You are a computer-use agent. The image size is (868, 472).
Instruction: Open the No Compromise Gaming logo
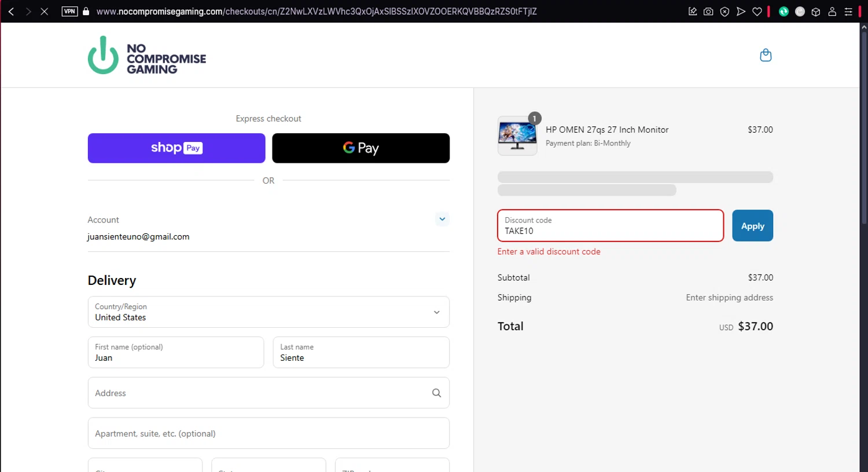(x=147, y=56)
